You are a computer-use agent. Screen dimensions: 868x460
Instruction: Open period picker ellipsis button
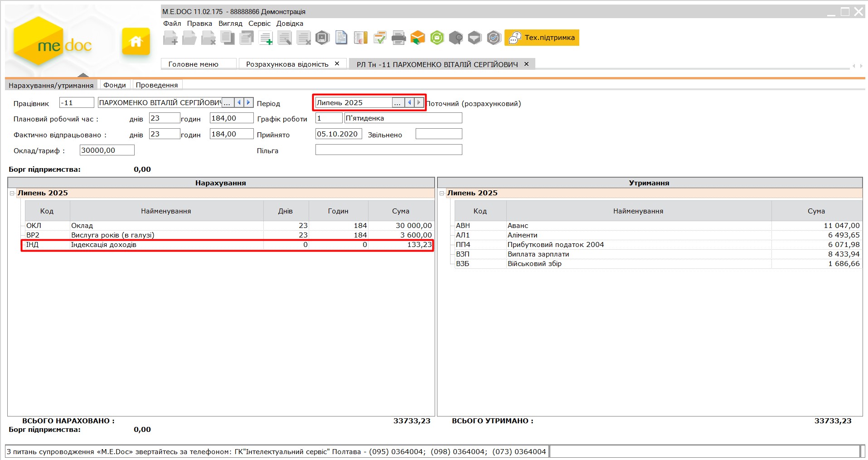click(398, 103)
